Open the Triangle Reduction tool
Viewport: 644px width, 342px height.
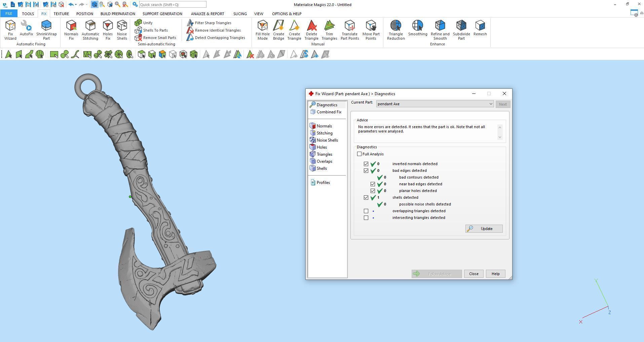[x=396, y=30]
